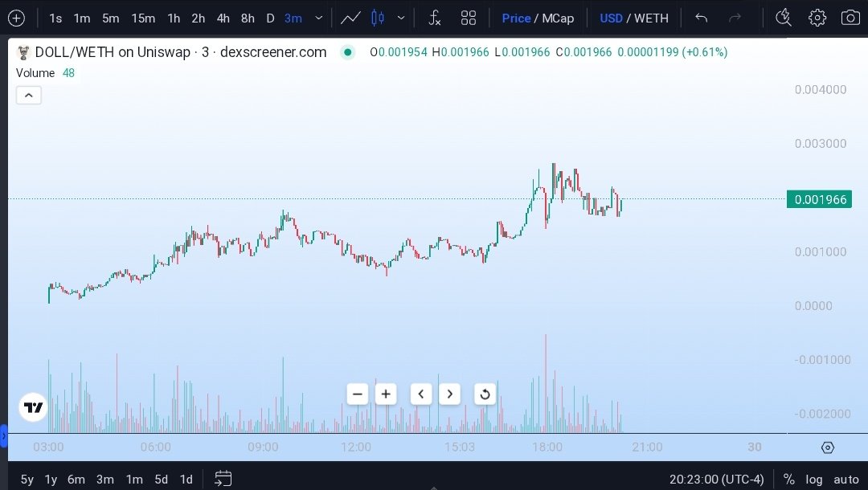This screenshot has height=490, width=868.
Task: Click the current price label 0.001966
Action: [819, 199]
